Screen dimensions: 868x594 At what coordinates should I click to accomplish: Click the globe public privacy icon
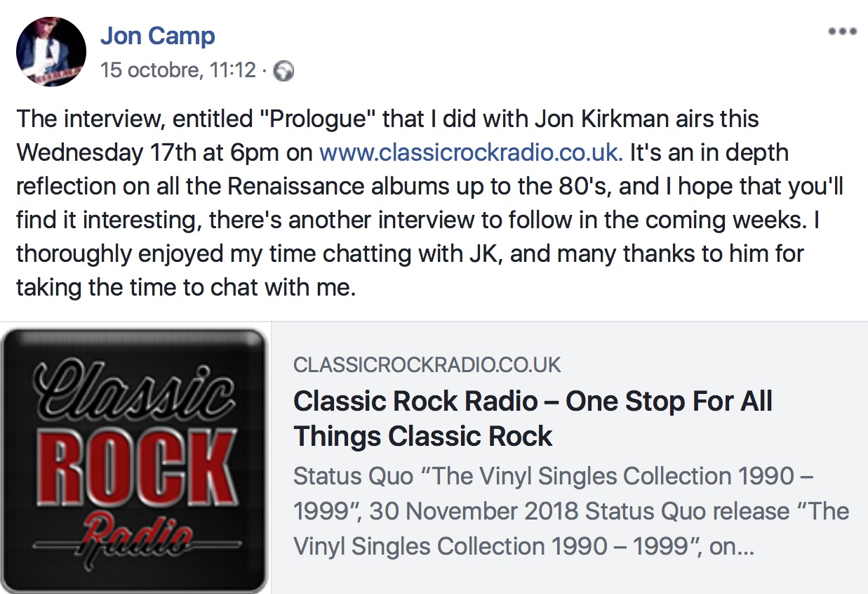tap(283, 71)
